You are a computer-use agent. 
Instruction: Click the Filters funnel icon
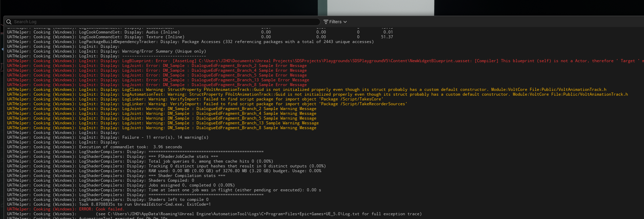point(326,22)
